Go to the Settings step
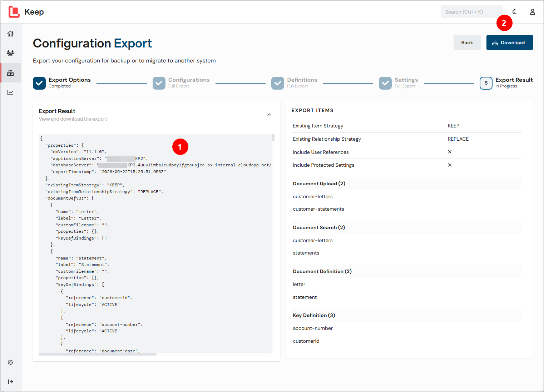This screenshot has height=392, width=544. 398,83
